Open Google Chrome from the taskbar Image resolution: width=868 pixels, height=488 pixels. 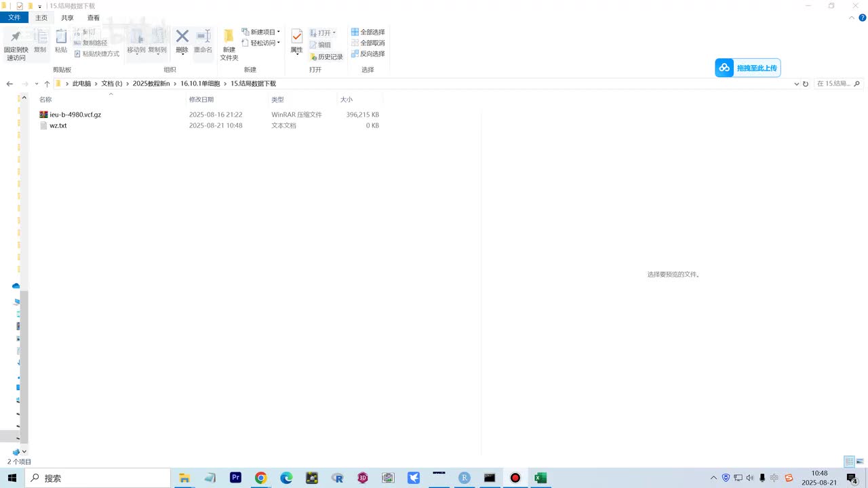pos(261,478)
